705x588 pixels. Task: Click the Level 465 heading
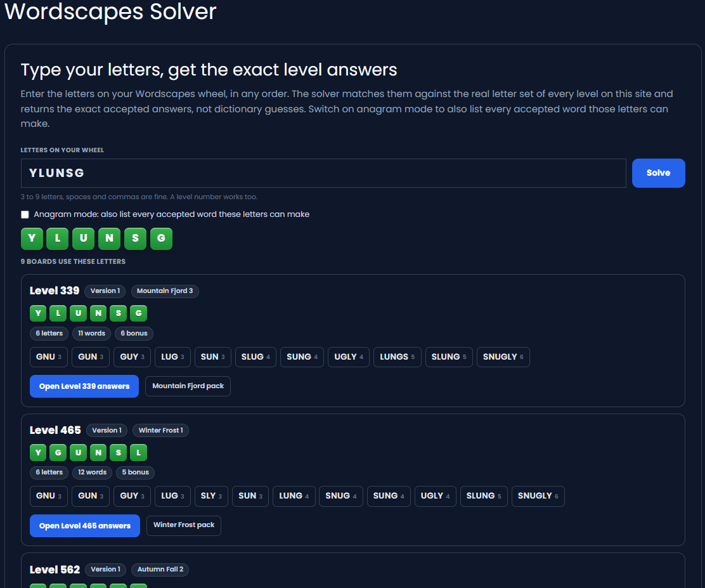click(55, 430)
